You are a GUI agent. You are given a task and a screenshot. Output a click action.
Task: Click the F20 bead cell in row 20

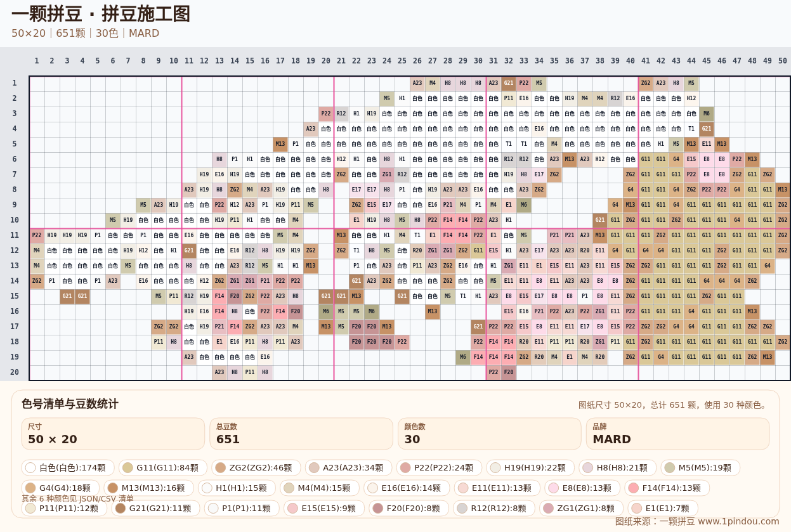509,372
